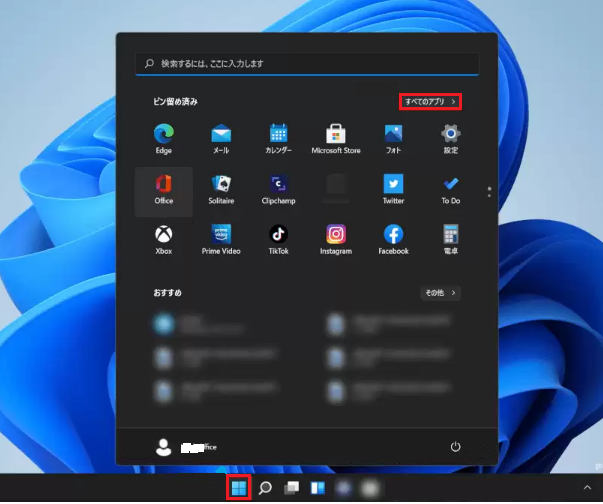Click the pinned apps page dots

pyautogui.click(x=489, y=192)
